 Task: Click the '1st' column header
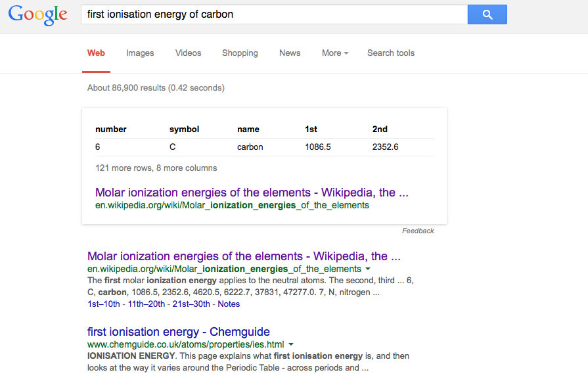[311, 129]
